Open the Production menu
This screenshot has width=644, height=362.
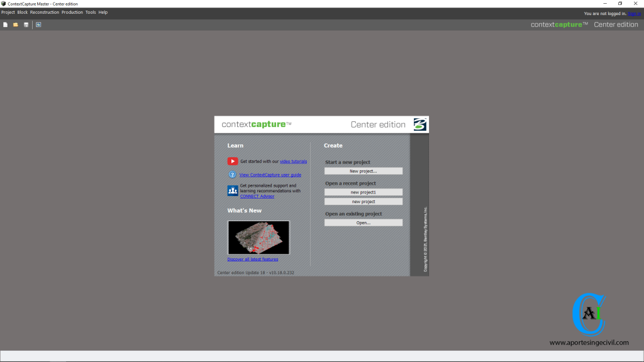tap(72, 12)
